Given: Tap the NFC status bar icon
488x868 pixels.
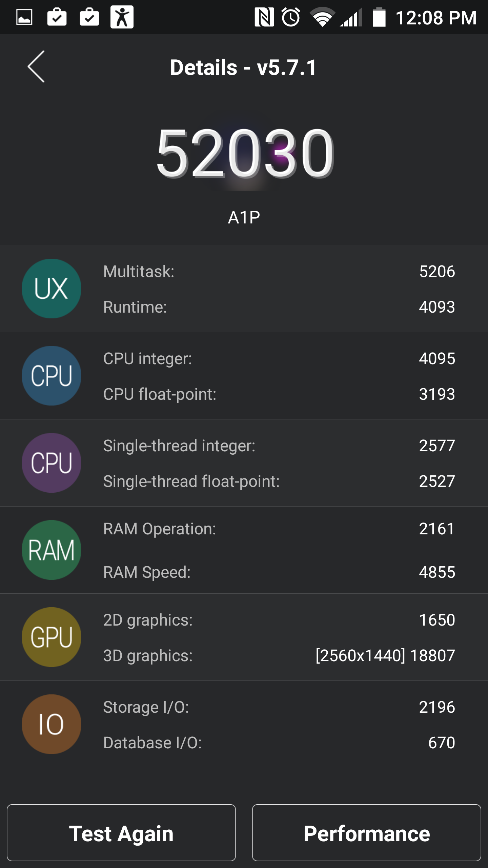Looking at the screenshot, I should pyautogui.click(x=264, y=17).
